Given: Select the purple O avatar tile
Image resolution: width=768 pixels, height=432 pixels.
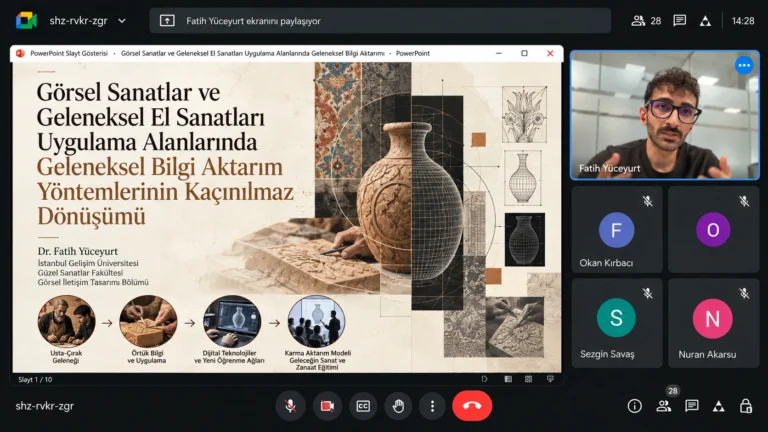Looking at the screenshot, I should [x=713, y=229].
